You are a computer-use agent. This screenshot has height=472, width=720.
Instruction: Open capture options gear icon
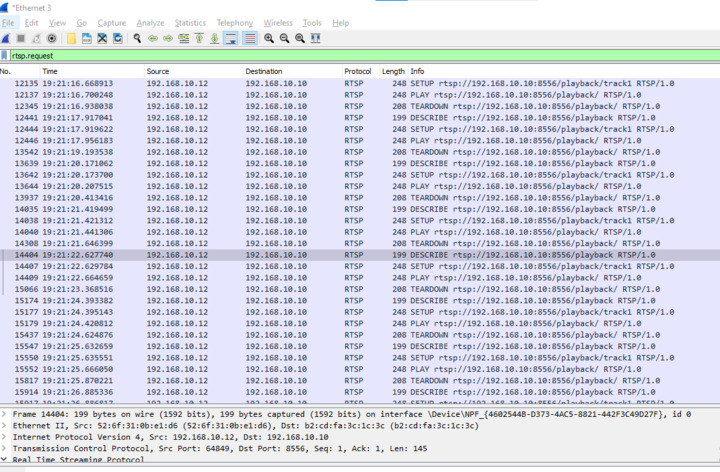[x=52, y=38]
